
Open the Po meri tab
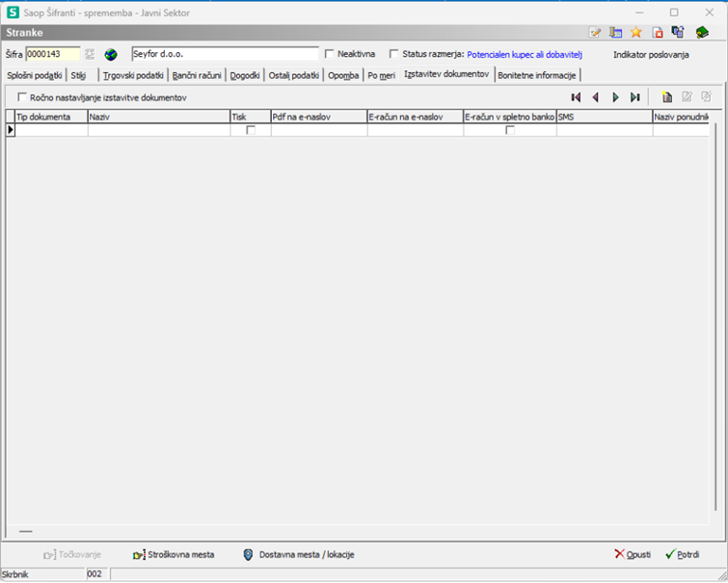point(381,75)
